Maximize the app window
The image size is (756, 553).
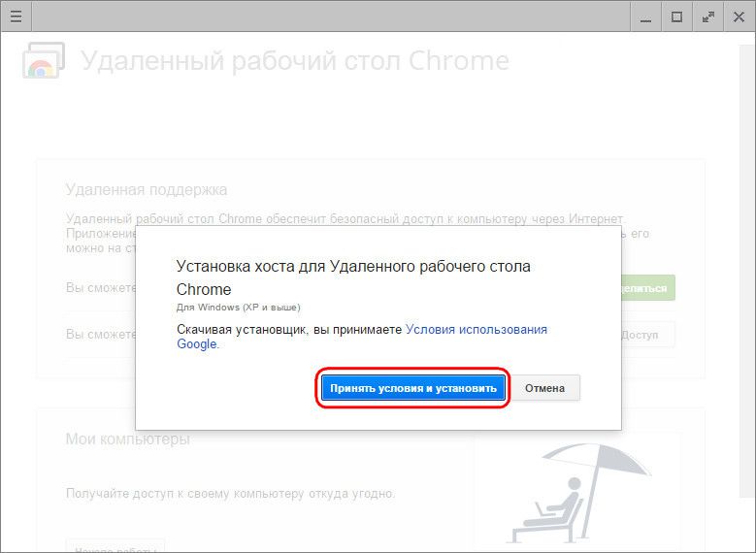(676, 16)
